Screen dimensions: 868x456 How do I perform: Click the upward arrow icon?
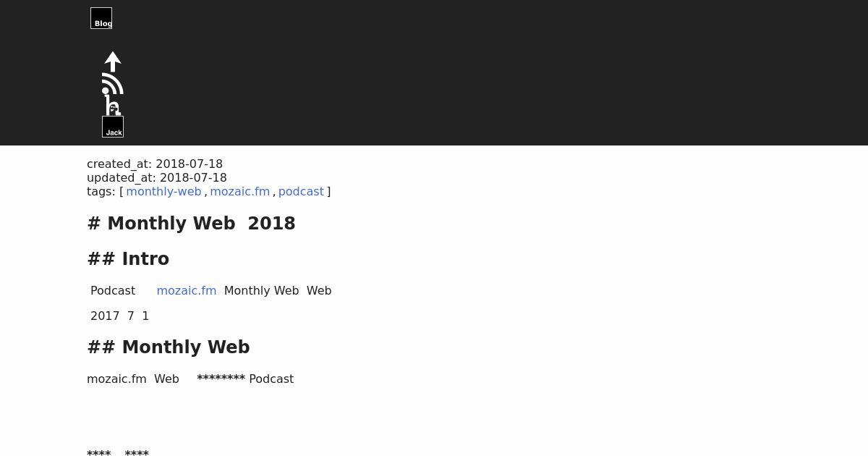pyautogui.click(x=113, y=62)
